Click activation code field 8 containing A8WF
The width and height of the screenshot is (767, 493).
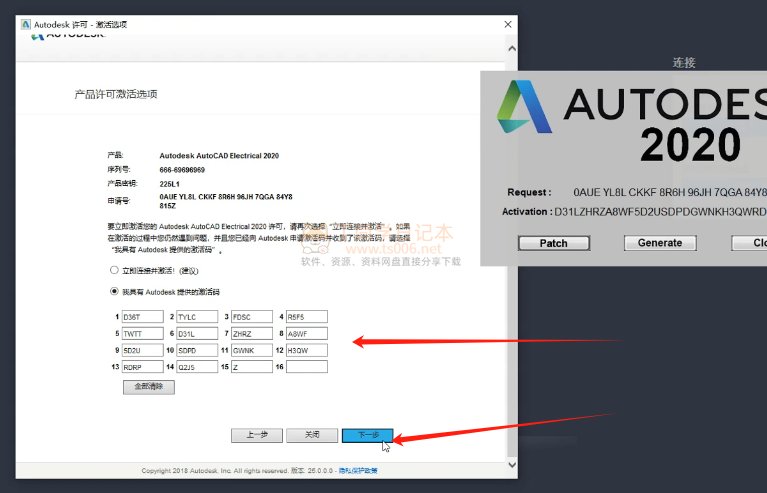tap(307, 334)
